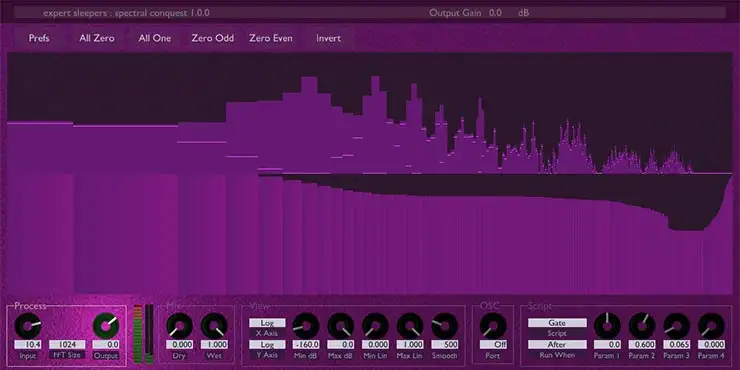This screenshot has height=370, width=740.
Task: Click the Max Lin knob
Action: pos(410,326)
